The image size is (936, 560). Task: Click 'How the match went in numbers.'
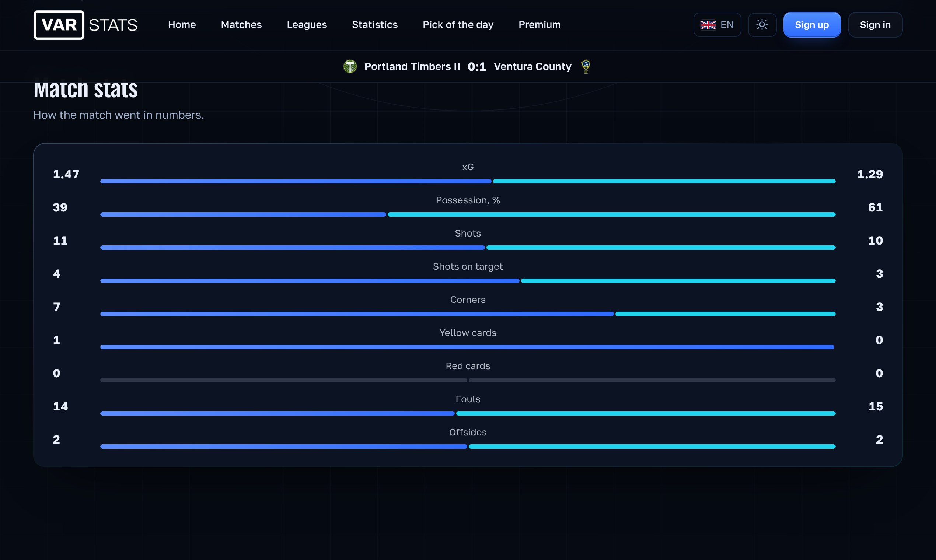(119, 115)
